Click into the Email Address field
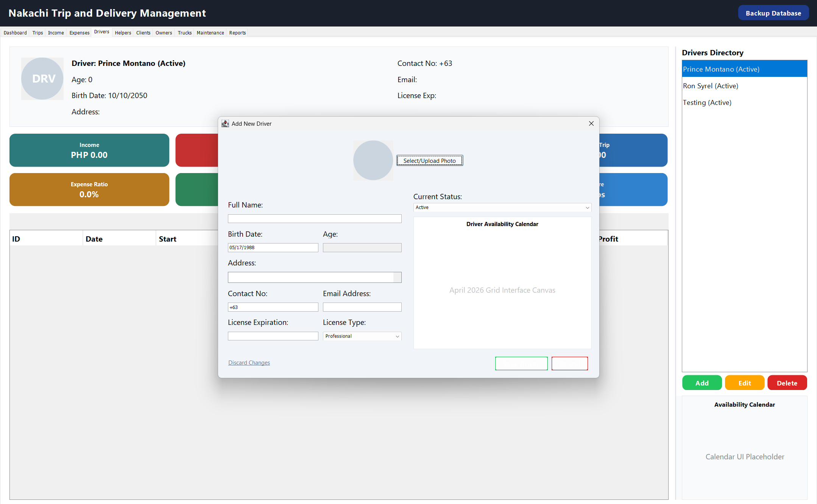 point(362,307)
